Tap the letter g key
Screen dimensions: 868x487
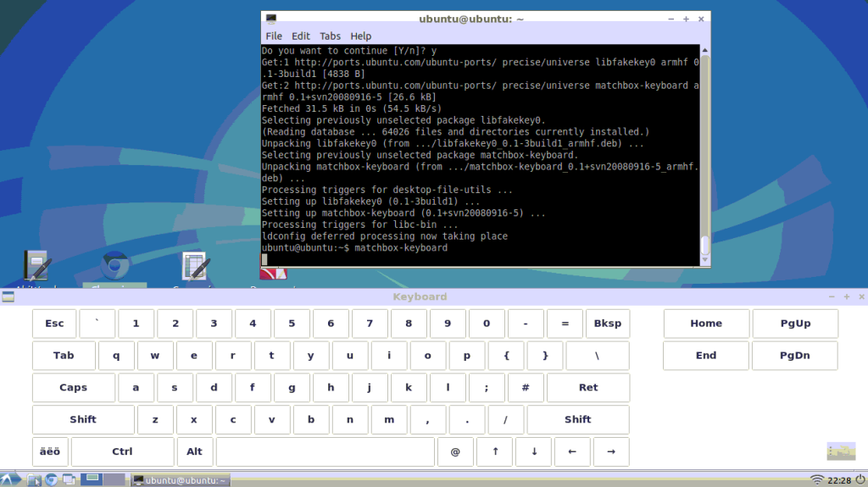[292, 387]
